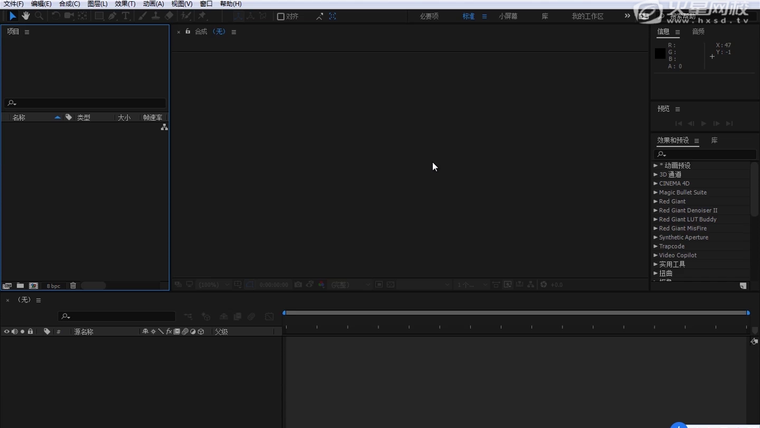Click the trash delete icon in Project panel
760x428 pixels.
73,286
